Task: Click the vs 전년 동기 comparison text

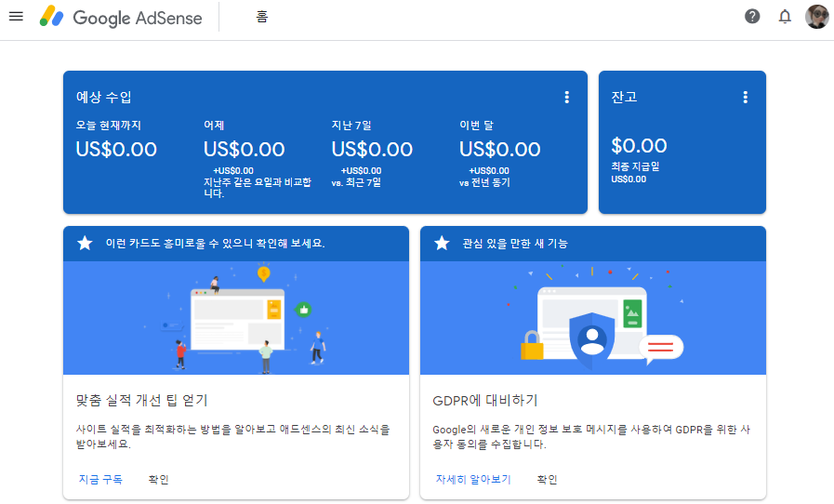Action: [484, 182]
